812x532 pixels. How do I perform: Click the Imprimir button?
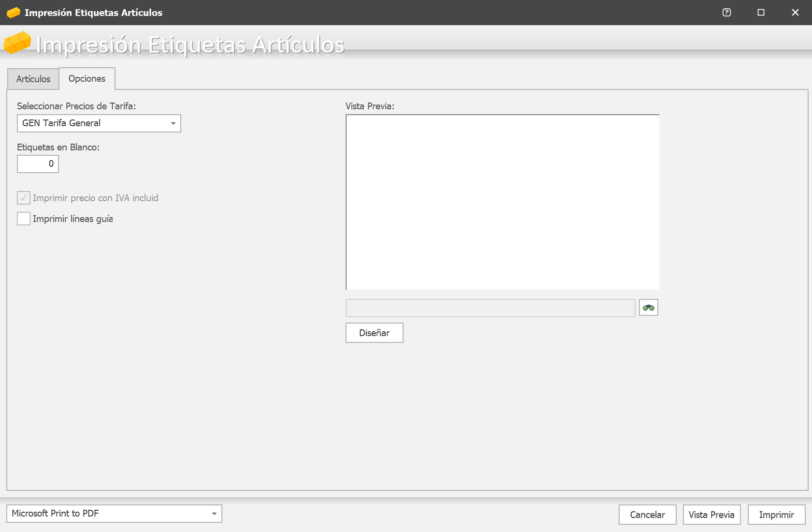click(777, 515)
